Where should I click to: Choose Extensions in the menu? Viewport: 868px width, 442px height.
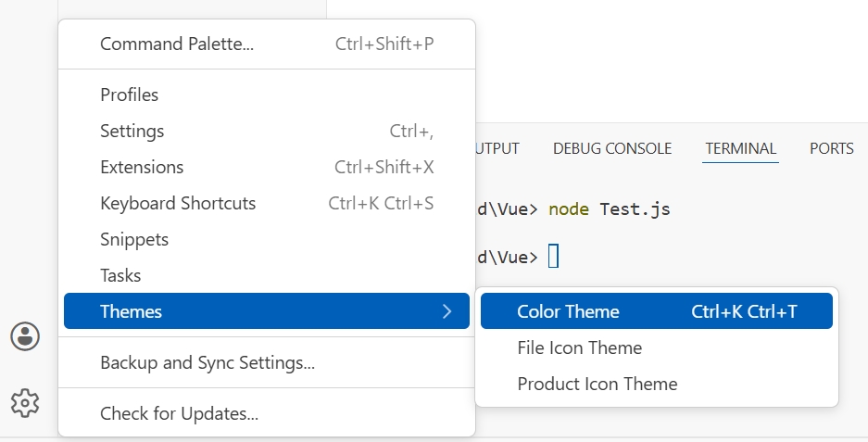pos(142,167)
